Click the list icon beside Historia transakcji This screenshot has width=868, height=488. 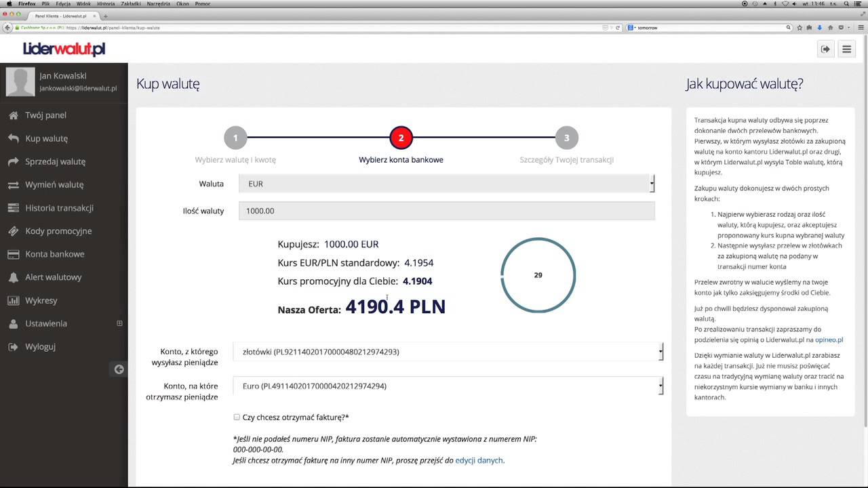[13, 208]
